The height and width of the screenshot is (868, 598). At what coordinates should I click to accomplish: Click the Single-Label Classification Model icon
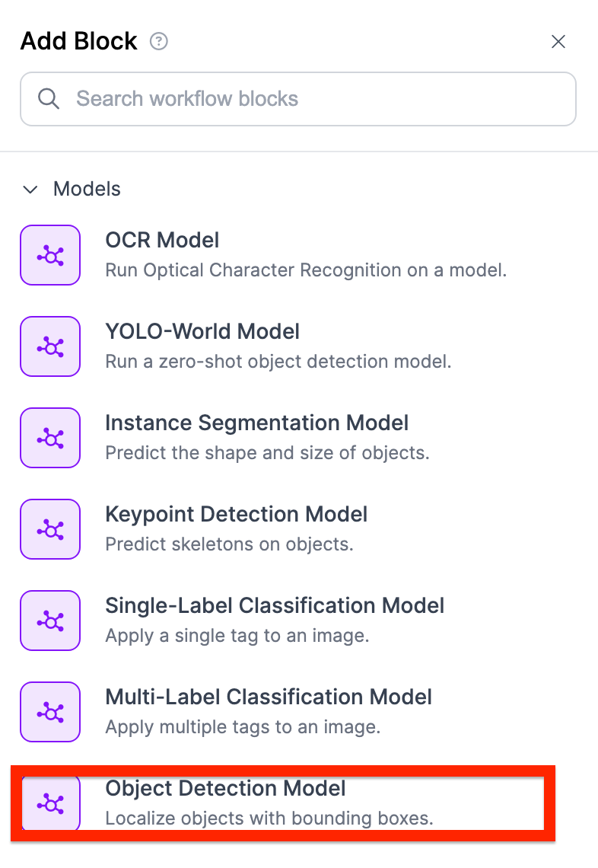click(x=50, y=621)
